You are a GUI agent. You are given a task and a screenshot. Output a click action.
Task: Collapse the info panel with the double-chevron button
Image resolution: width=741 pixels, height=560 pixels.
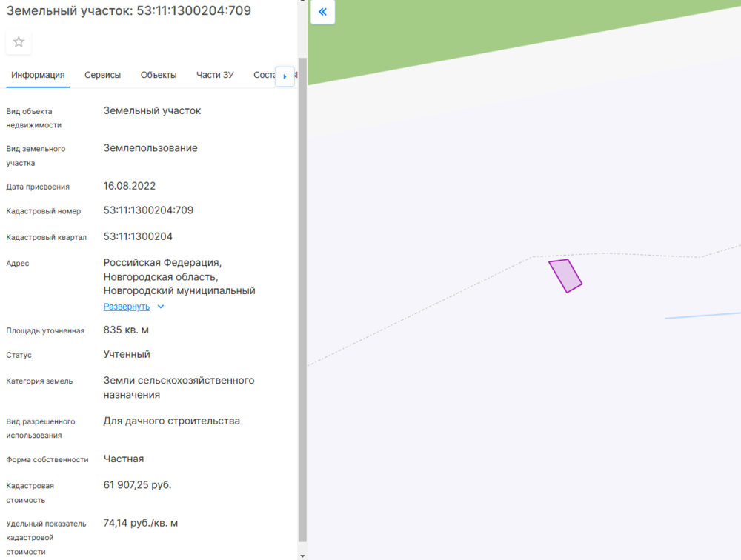(x=322, y=12)
